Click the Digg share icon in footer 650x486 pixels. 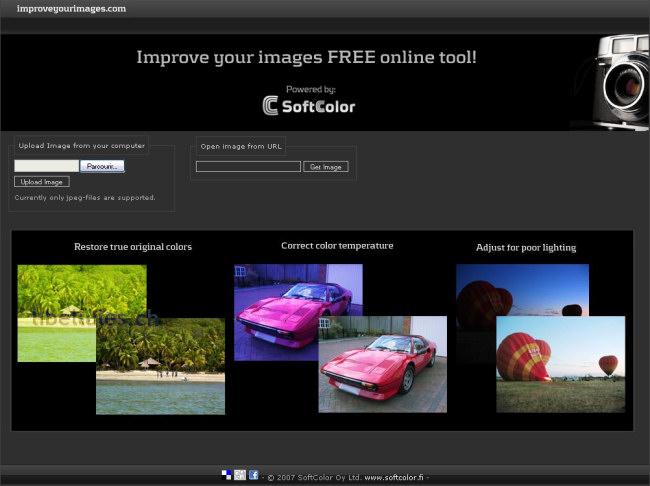click(240, 475)
